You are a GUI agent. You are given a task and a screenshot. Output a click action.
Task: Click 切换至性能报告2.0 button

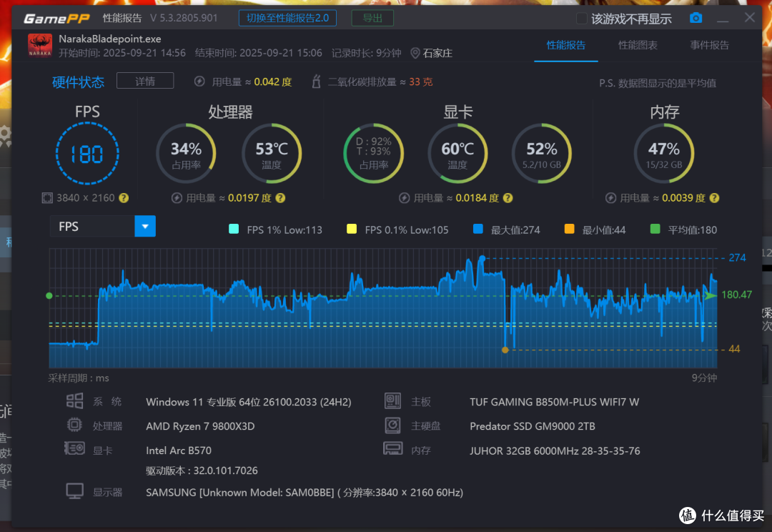click(x=287, y=18)
